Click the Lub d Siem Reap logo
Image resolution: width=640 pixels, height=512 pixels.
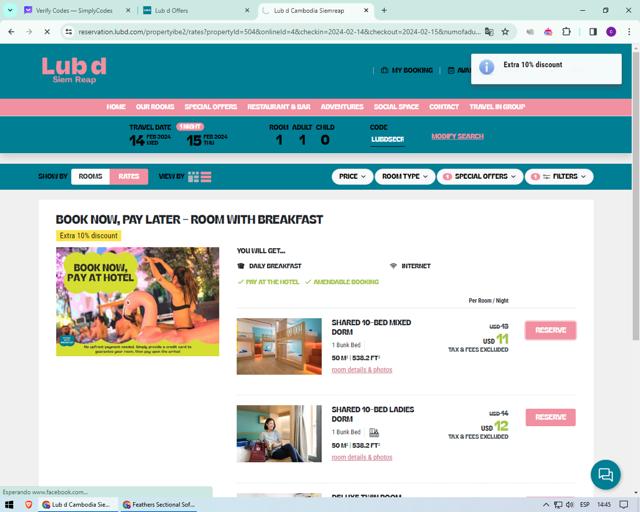(74, 70)
